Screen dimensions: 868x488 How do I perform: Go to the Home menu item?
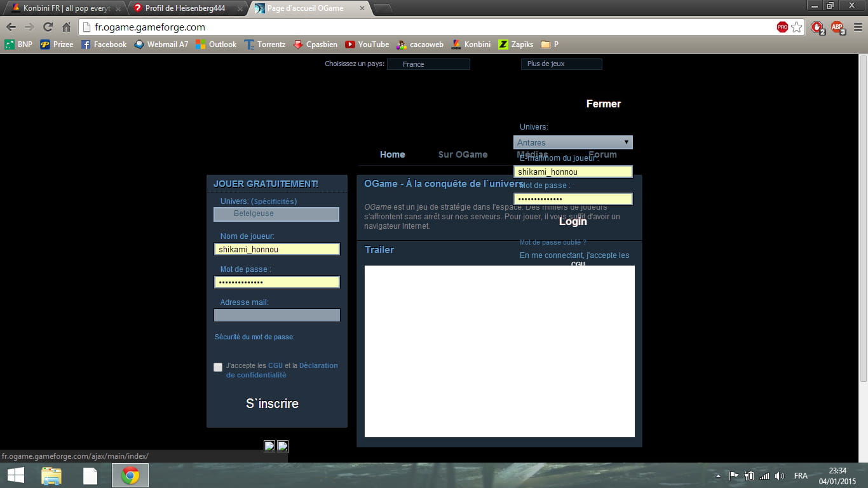tap(392, 154)
